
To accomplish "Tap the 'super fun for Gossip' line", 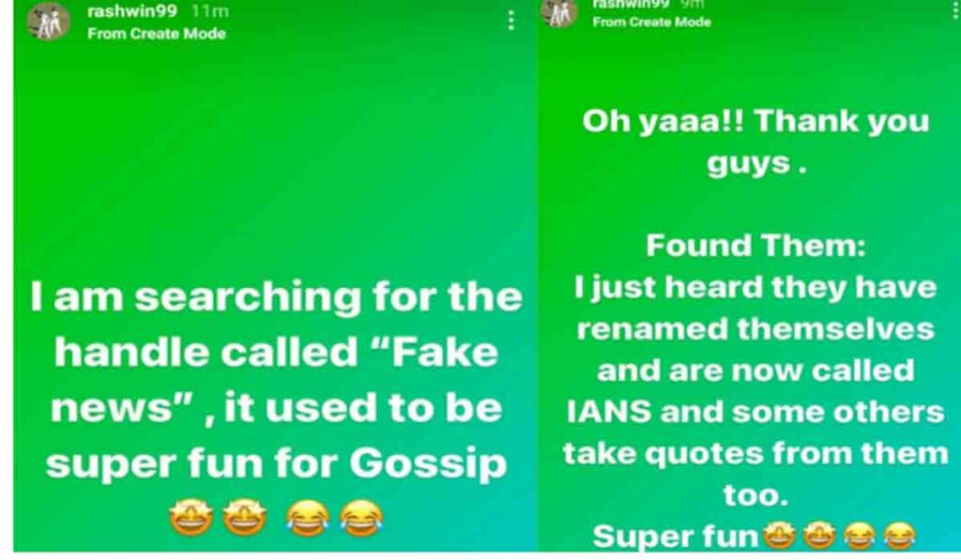I will 277,463.
